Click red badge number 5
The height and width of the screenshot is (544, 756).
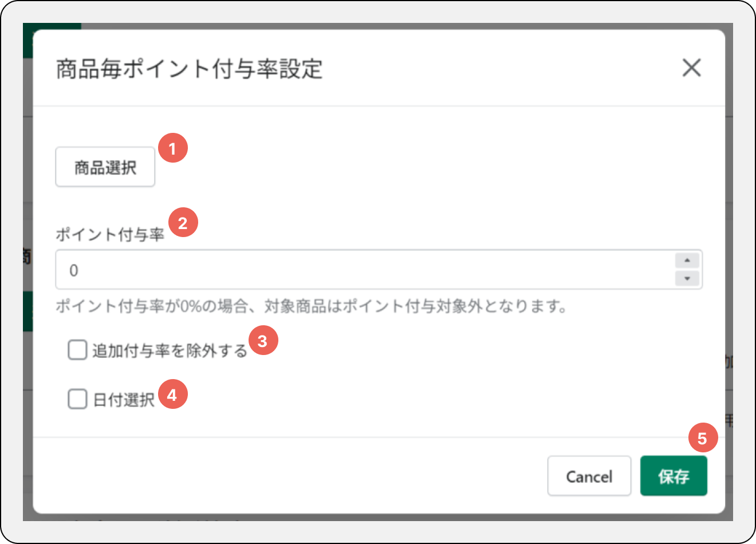point(703,438)
